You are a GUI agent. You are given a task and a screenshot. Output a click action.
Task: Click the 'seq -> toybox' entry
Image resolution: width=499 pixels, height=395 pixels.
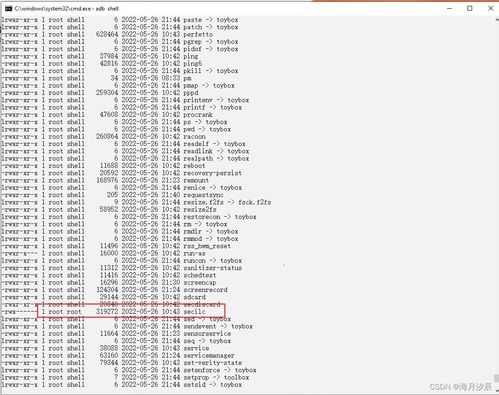(207, 341)
